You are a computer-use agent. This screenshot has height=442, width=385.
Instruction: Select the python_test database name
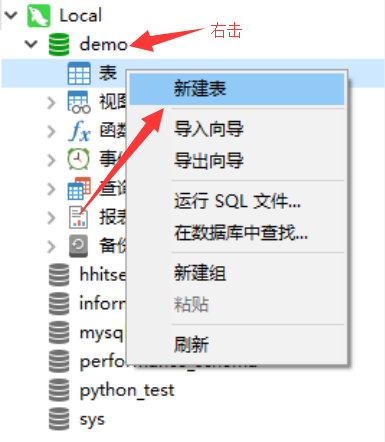127,391
